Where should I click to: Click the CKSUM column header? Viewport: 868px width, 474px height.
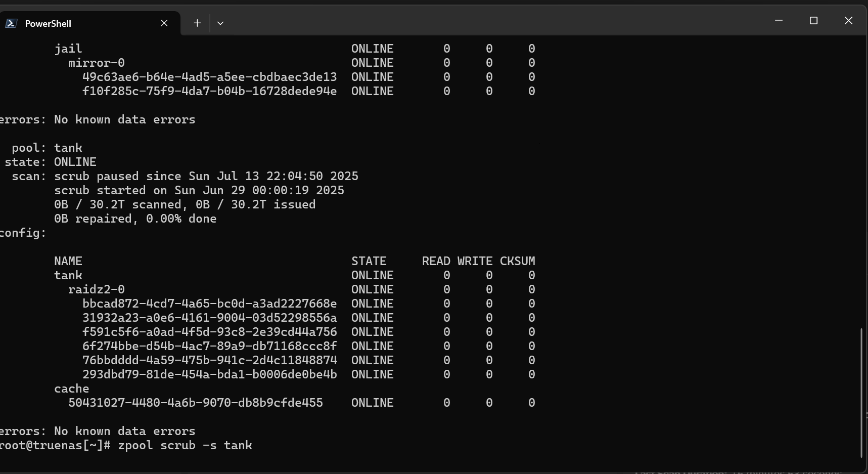517,261
